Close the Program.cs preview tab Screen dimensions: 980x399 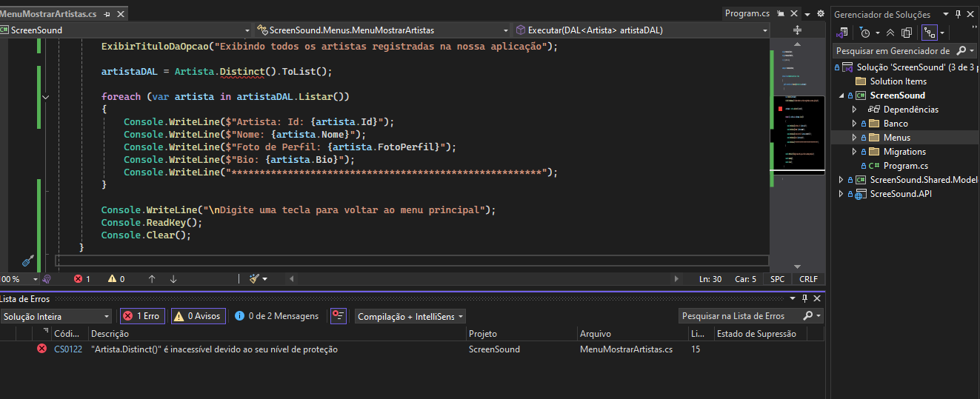(793, 14)
